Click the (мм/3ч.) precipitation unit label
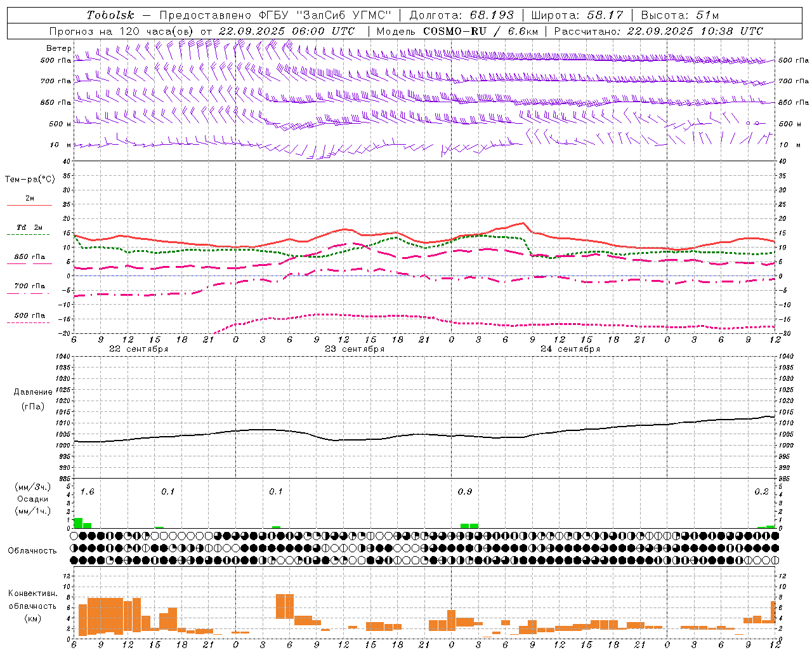The width and height of the screenshot is (812, 650). tap(33, 487)
